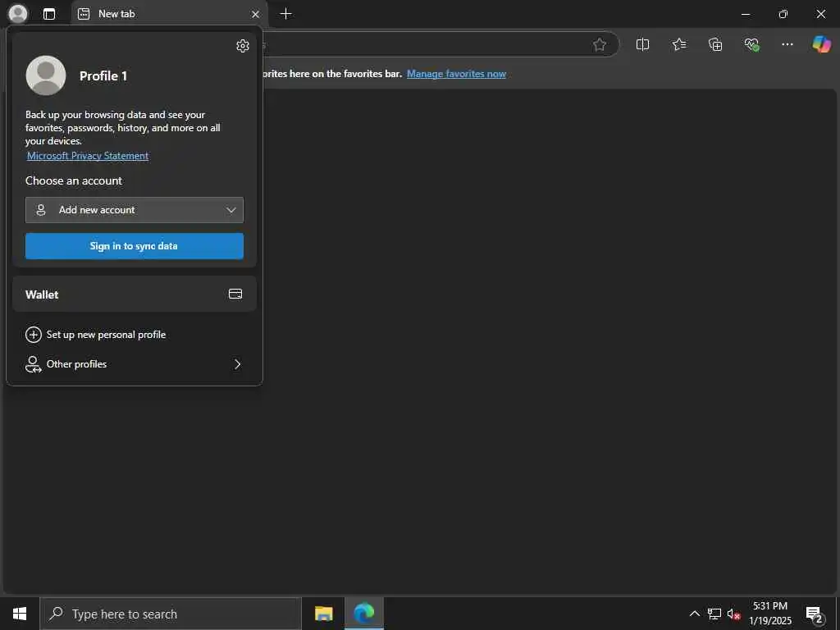Screen dimensions: 840x630
Task: Click the plus circle icon for new profile
Action: 33,335
